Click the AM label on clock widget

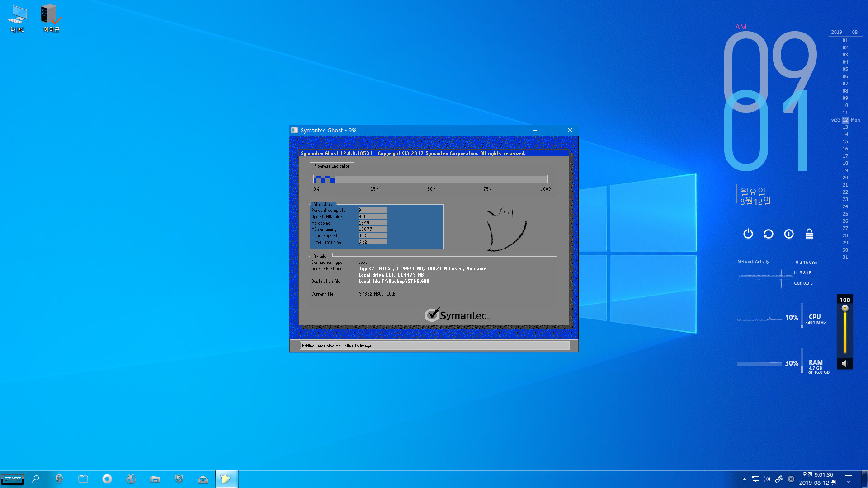pos(741,27)
